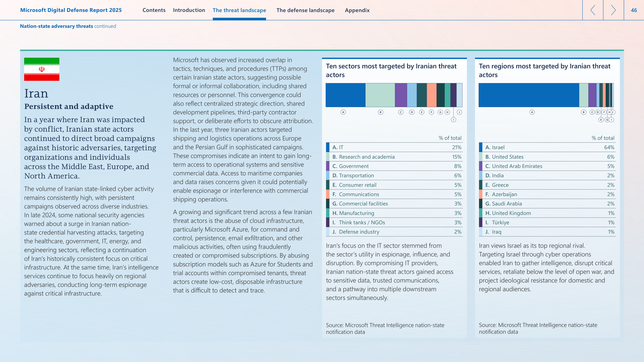Select The threat landscape tab
The width and height of the screenshot is (644, 362).
[x=240, y=10]
